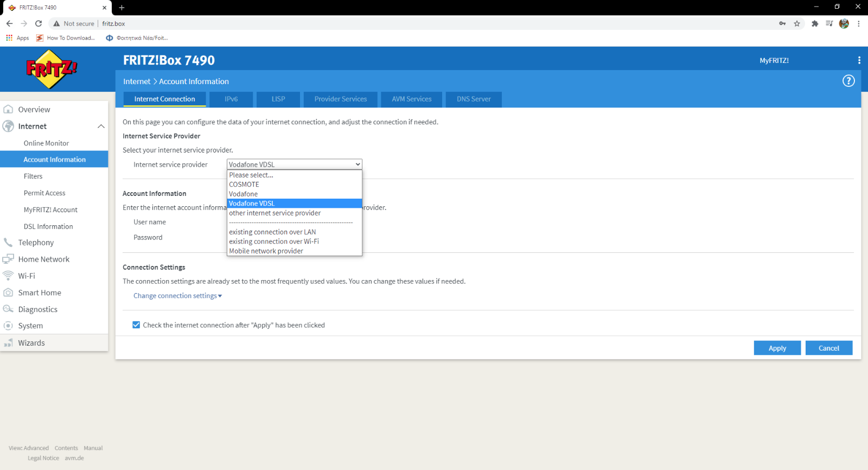
Task: Expand Change connection settings
Action: coord(177,296)
